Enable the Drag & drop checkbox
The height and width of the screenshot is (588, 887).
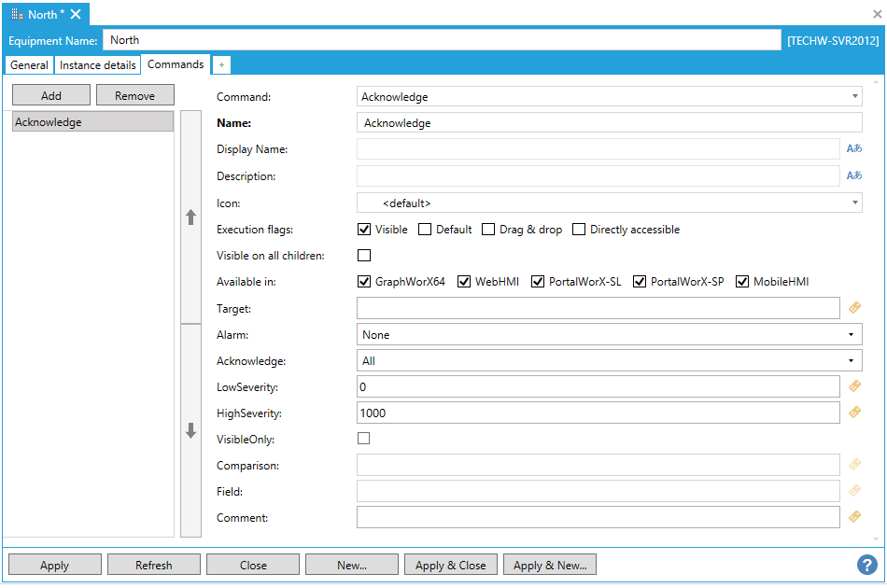tap(488, 230)
